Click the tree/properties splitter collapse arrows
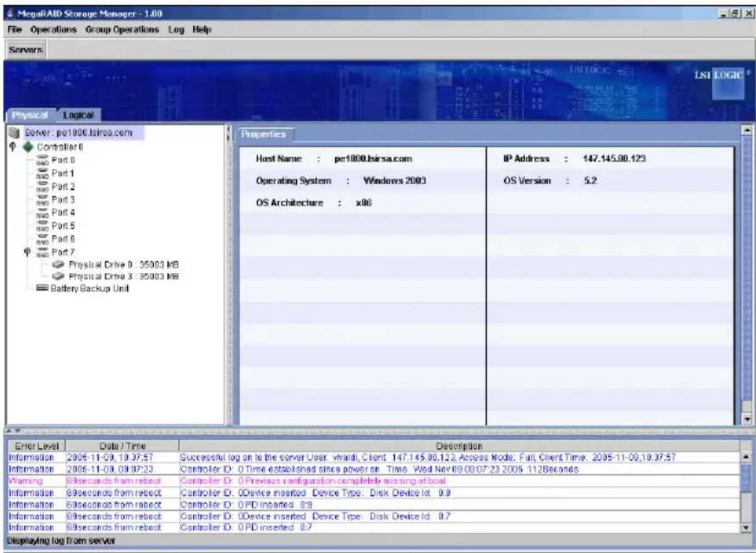 (229, 135)
